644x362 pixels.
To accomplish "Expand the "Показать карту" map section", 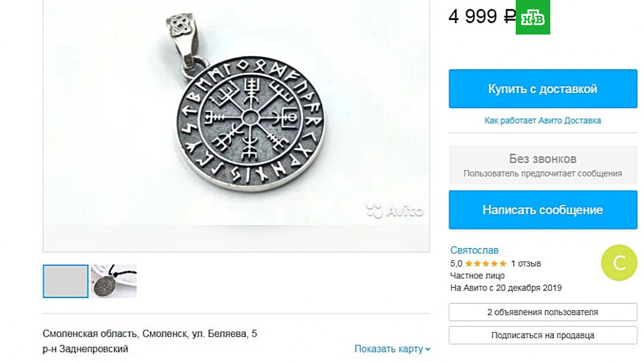I will 388,349.
